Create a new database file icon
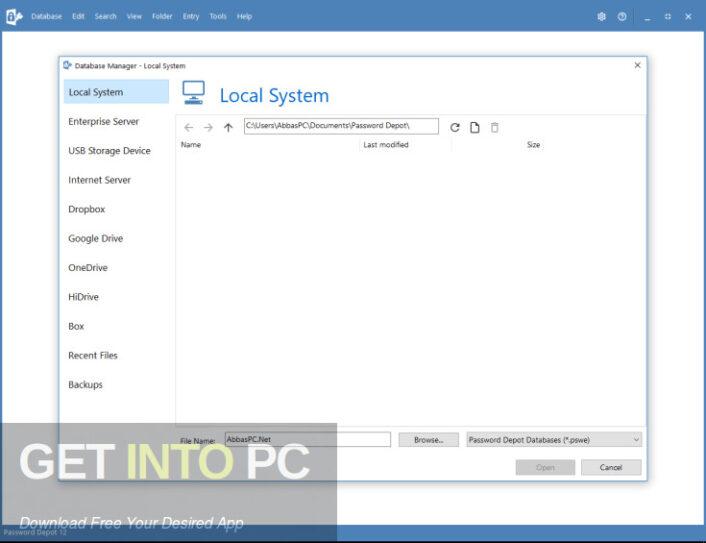This screenshot has width=706, height=543. click(x=475, y=127)
